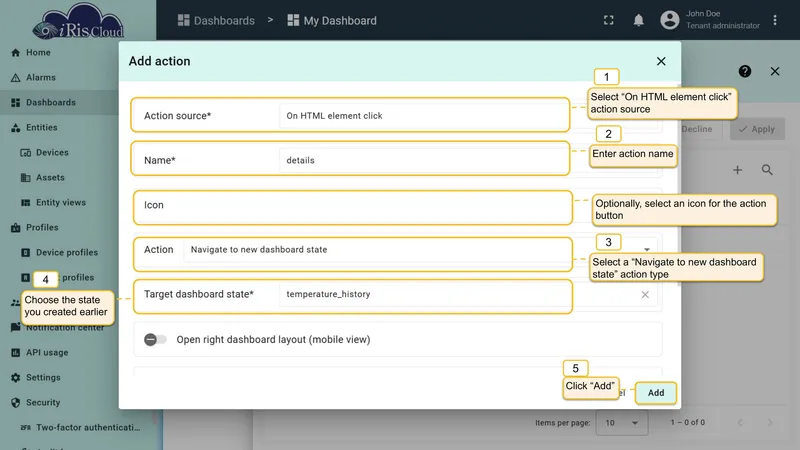
Task: Open Settings in the sidebar
Action: (x=43, y=378)
